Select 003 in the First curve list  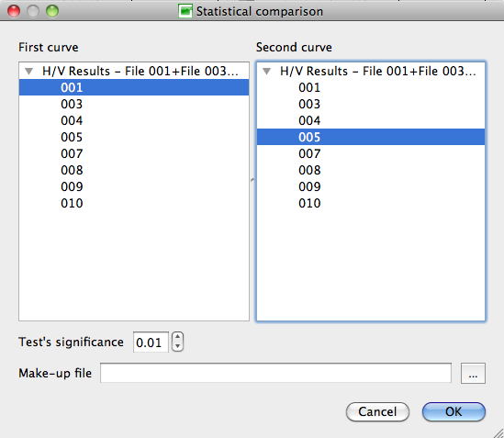point(134,104)
